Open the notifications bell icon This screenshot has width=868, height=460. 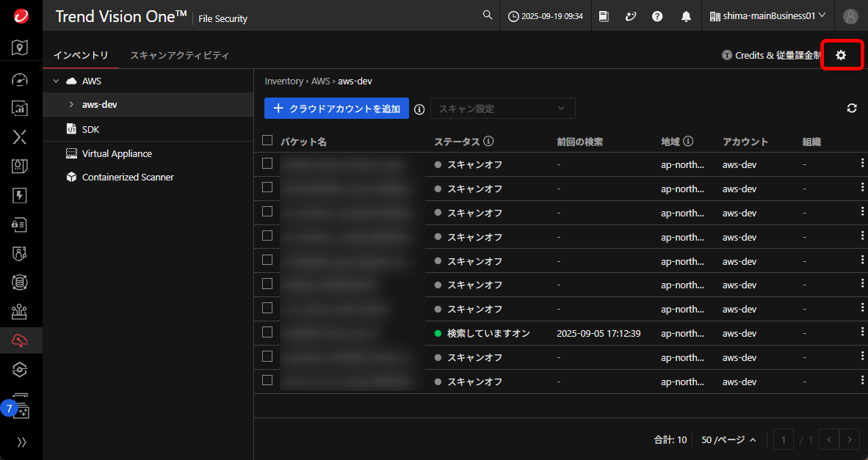coord(686,16)
